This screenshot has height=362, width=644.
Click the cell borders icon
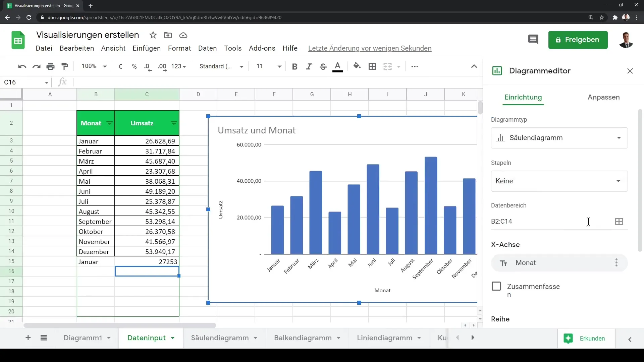[x=372, y=66]
